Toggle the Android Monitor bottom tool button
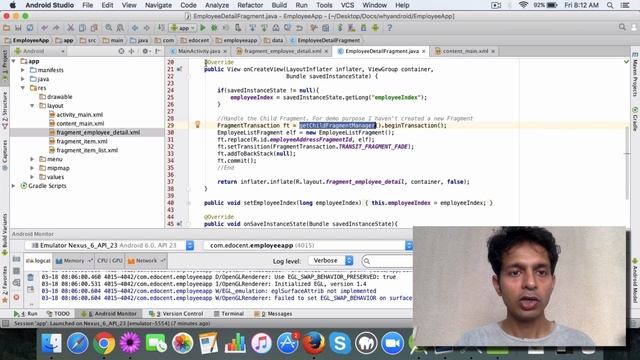The height and width of the screenshot is (360, 640). coord(109,313)
